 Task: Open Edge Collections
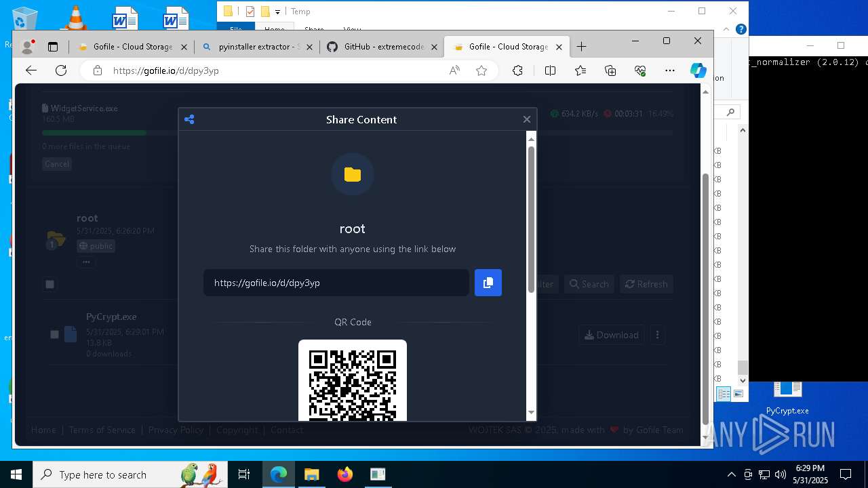pos(610,70)
